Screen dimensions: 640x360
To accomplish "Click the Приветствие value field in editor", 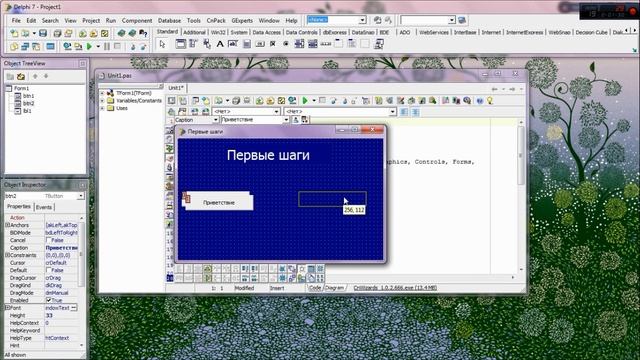I will pyautogui.click(x=252, y=120).
